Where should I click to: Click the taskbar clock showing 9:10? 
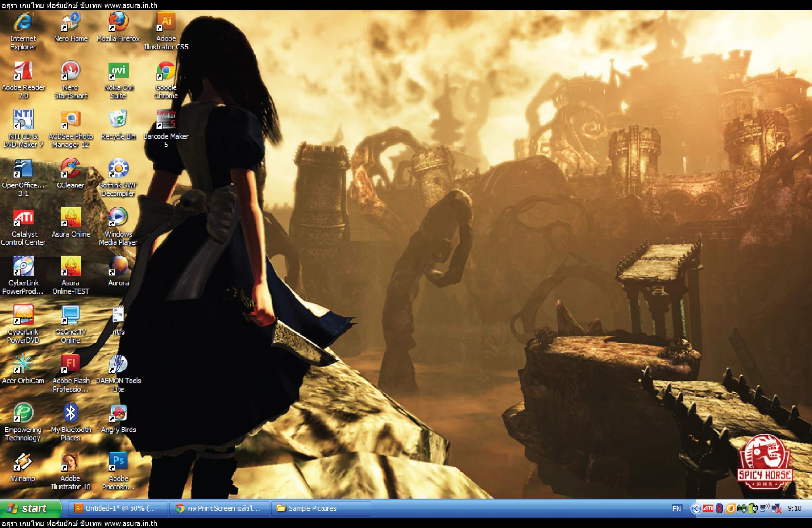coord(794,509)
